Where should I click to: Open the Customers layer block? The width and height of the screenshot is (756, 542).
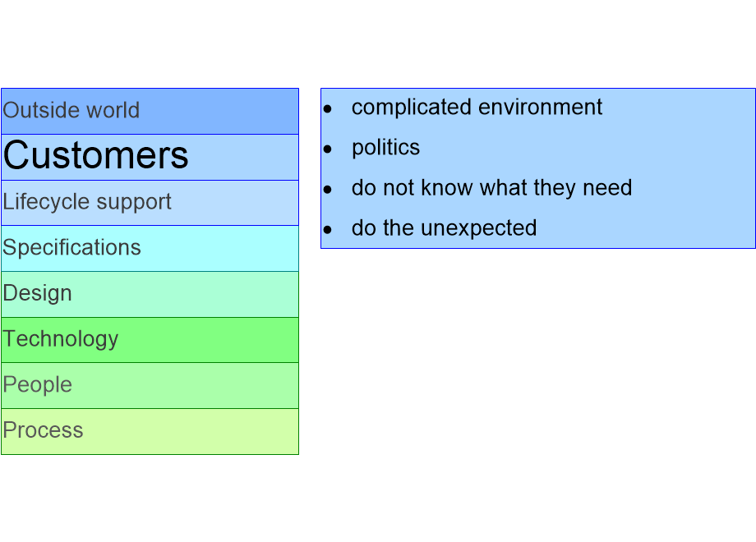150,157
